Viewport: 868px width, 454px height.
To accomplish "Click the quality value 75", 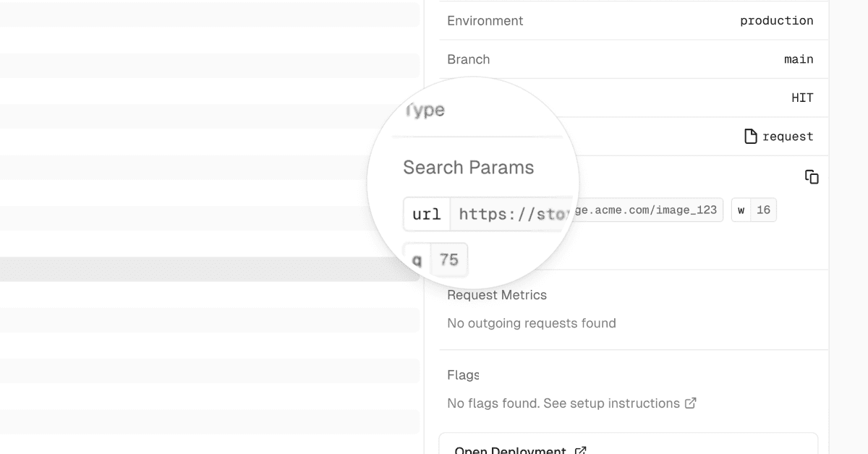I will pos(449,260).
